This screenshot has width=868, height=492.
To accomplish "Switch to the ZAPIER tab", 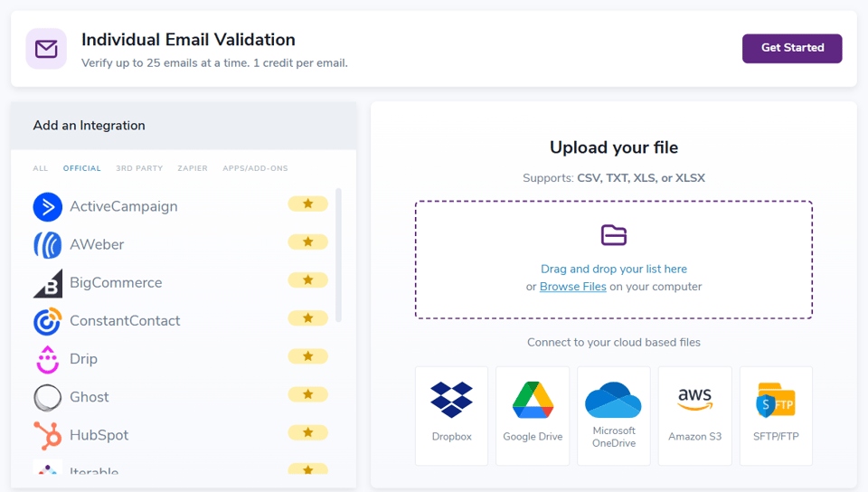I will [x=193, y=168].
